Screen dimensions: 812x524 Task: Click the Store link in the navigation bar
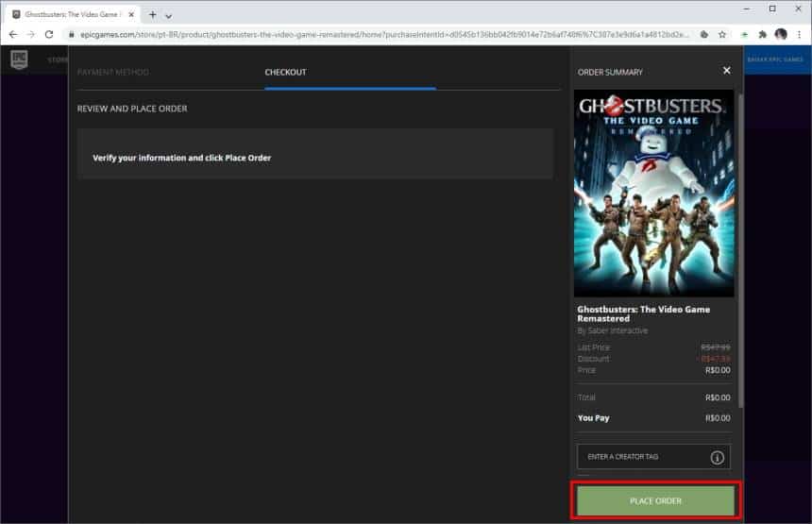[x=58, y=59]
